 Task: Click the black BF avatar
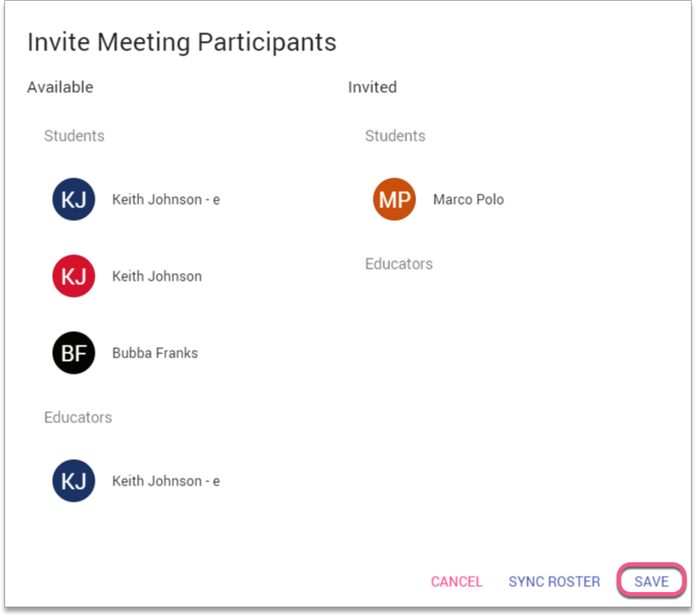[73, 352]
